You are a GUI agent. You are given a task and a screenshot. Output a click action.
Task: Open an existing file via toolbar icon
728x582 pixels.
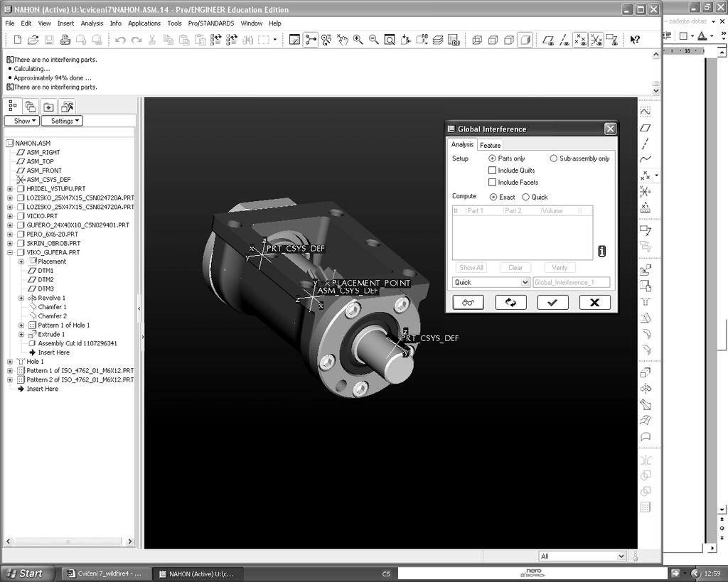[x=33, y=40]
